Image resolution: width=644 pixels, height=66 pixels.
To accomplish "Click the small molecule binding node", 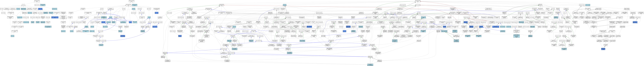I will tap(35, 9).
